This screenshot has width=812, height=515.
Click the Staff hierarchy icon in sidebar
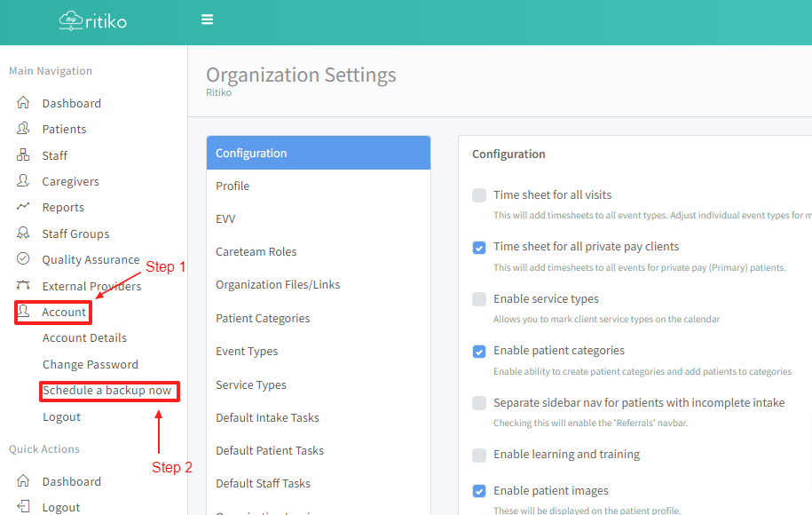click(x=24, y=155)
